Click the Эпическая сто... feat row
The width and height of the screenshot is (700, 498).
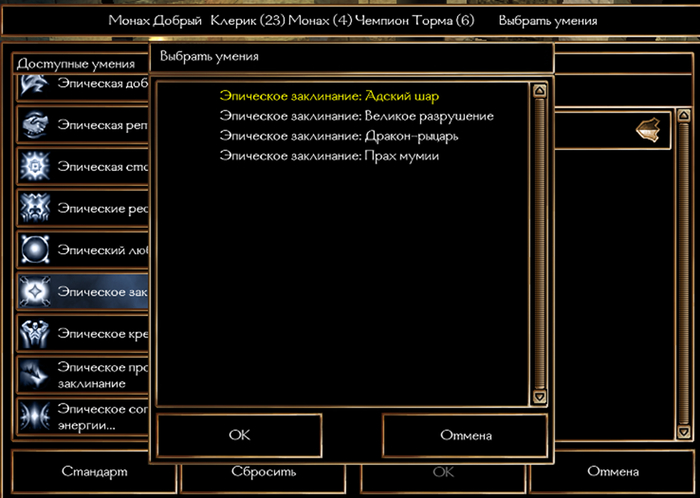[83, 166]
